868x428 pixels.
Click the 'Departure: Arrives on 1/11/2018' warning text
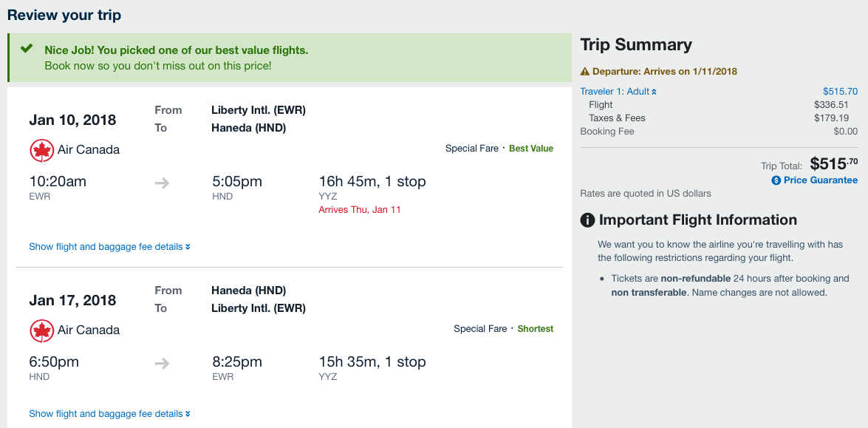tap(664, 72)
